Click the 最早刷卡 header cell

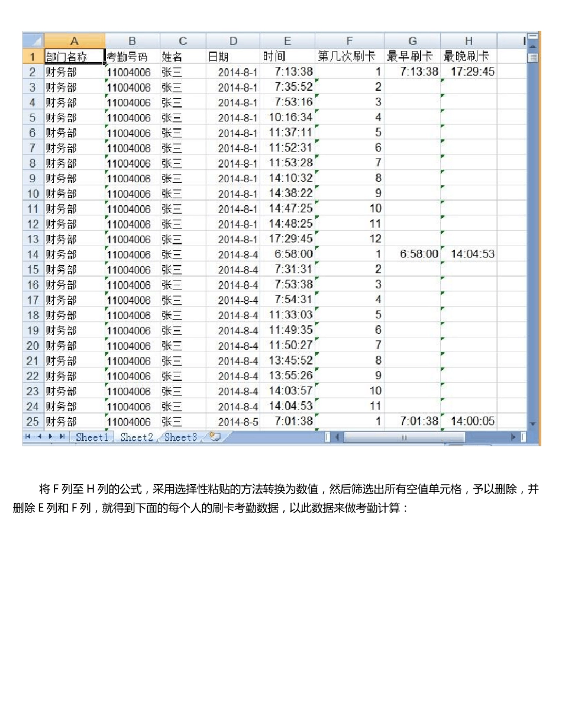[412, 57]
